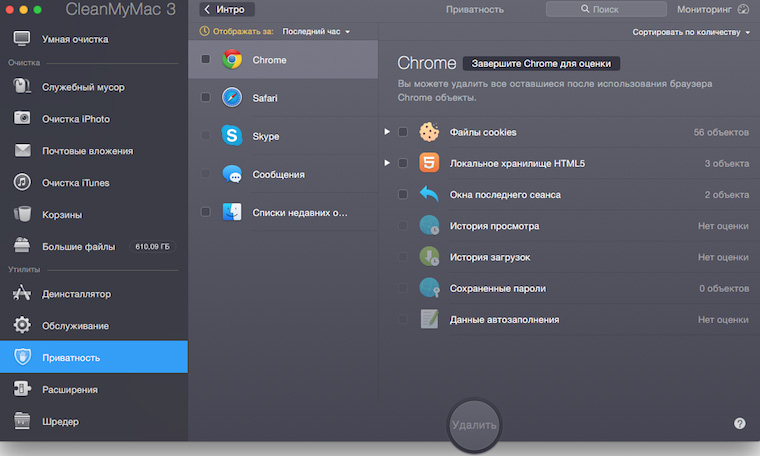Click the Safari compass icon

point(232,97)
